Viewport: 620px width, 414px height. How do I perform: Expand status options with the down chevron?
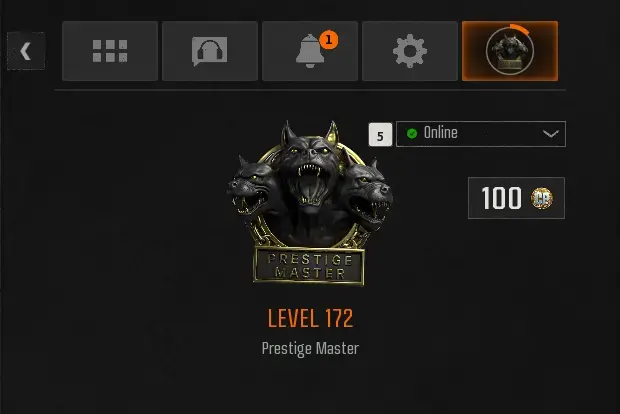[x=551, y=134]
